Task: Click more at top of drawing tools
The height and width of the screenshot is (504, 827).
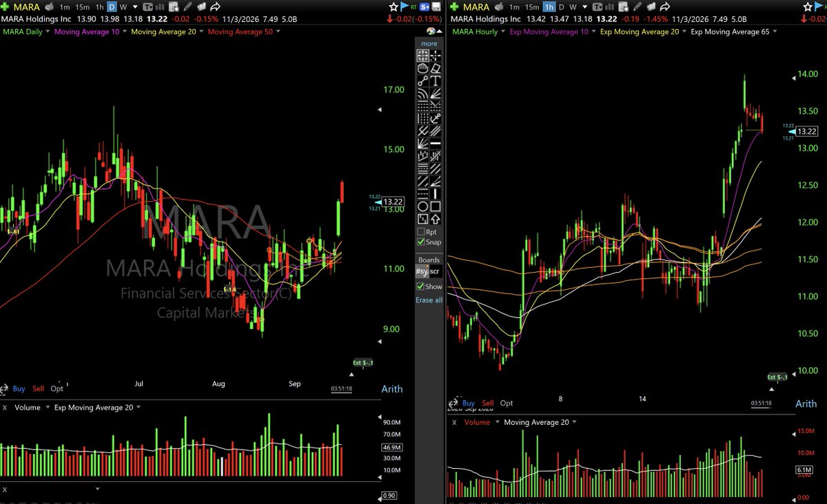Action: coord(429,43)
